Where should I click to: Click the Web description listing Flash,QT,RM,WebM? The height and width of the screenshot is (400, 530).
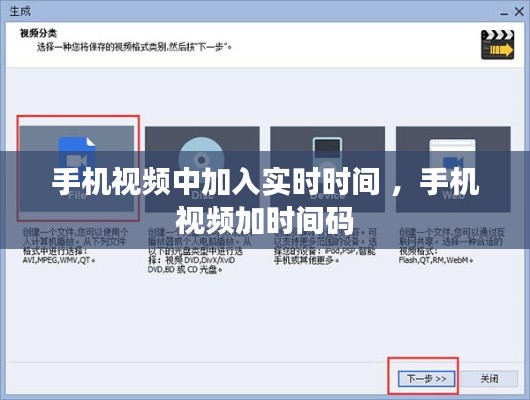click(x=451, y=246)
